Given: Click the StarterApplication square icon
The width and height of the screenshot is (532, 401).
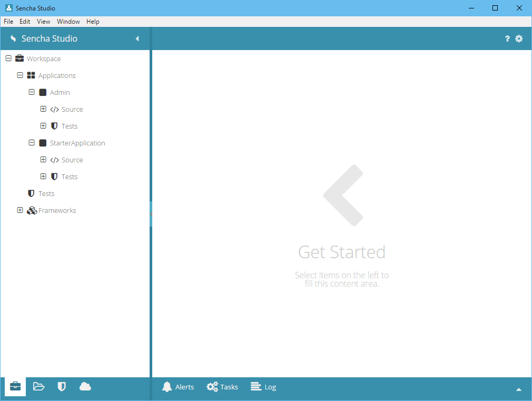Looking at the screenshot, I should point(43,143).
